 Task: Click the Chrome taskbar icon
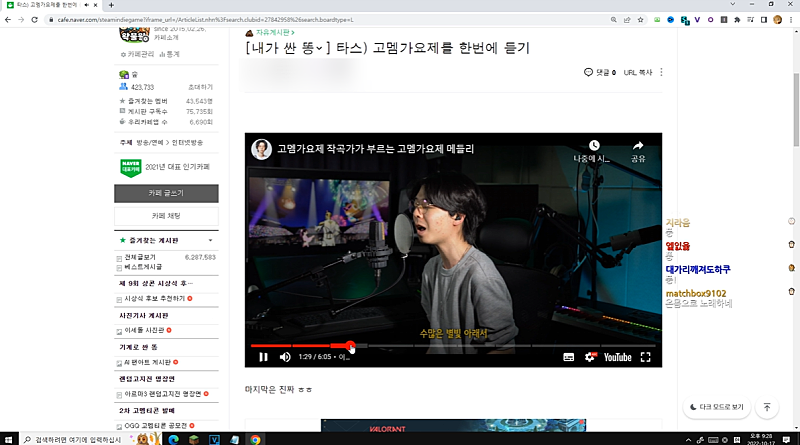click(255, 439)
